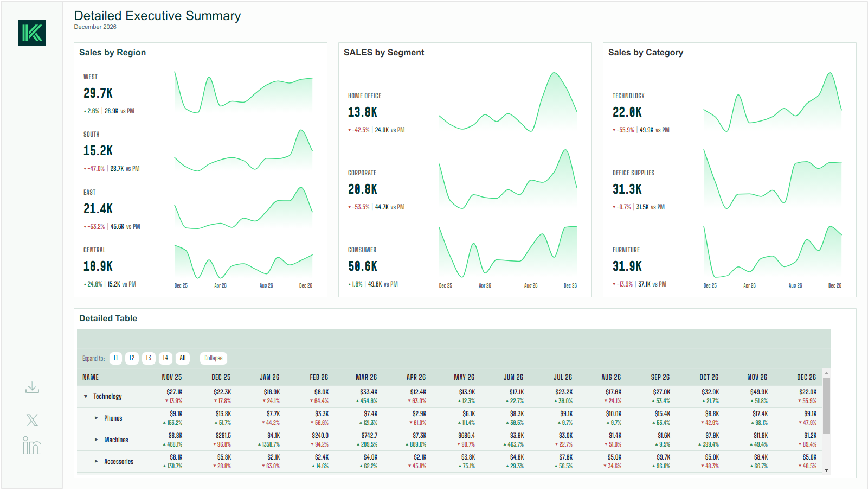Click the CONSUMER sparkline chart
The height and width of the screenshot is (490, 868).
(508, 252)
